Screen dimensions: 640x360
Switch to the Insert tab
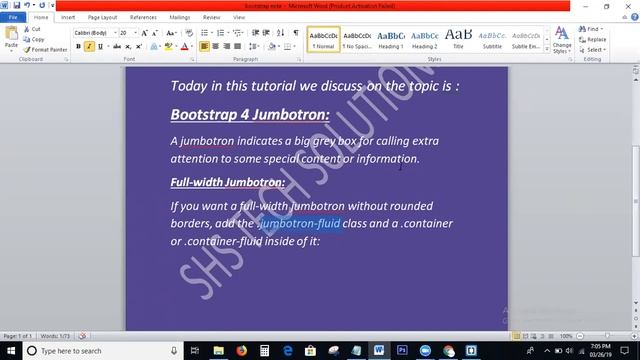[68, 17]
